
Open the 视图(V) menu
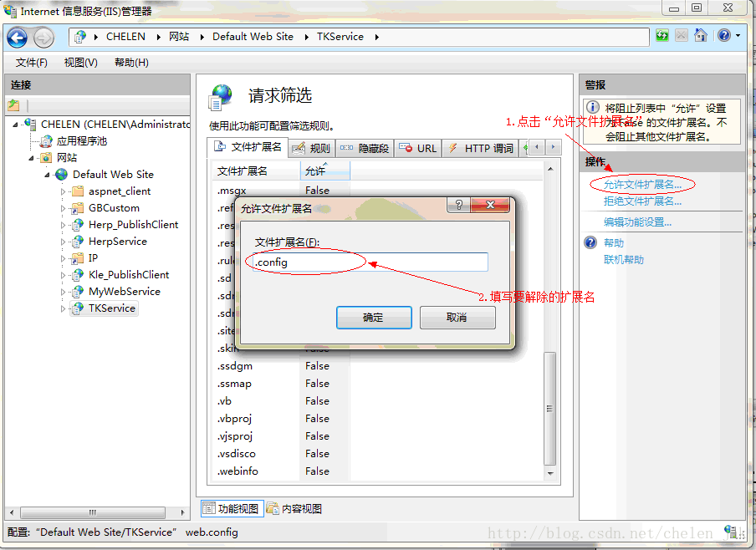pos(81,63)
